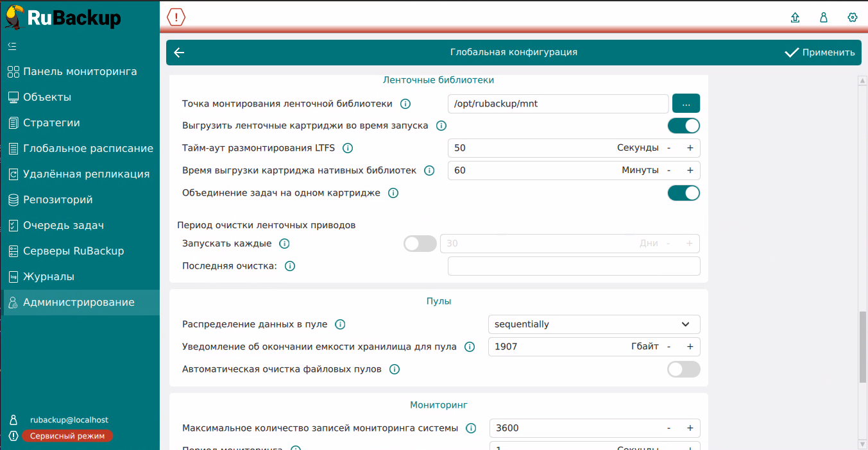Viewport: 868px width, 450px height.
Task: Decrease Время выгрузки картриджа value with minus
Action: click(669, 171)
